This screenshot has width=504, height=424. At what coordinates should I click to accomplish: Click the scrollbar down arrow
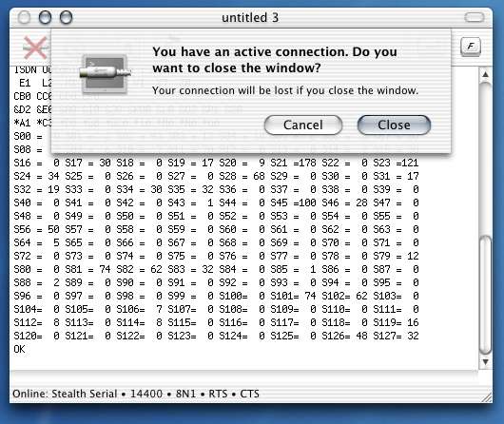(x=485, y=362)
